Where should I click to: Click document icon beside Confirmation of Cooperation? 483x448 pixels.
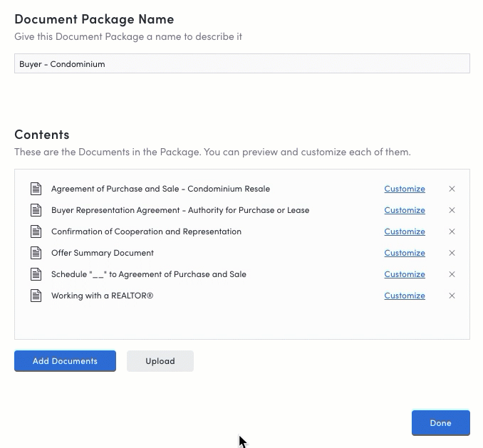[x=36, y=231]
